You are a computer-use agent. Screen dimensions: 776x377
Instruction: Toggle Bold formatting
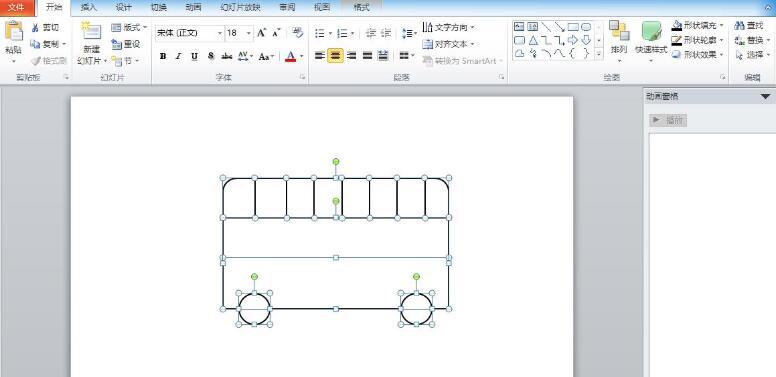click(x=163, y=56)
